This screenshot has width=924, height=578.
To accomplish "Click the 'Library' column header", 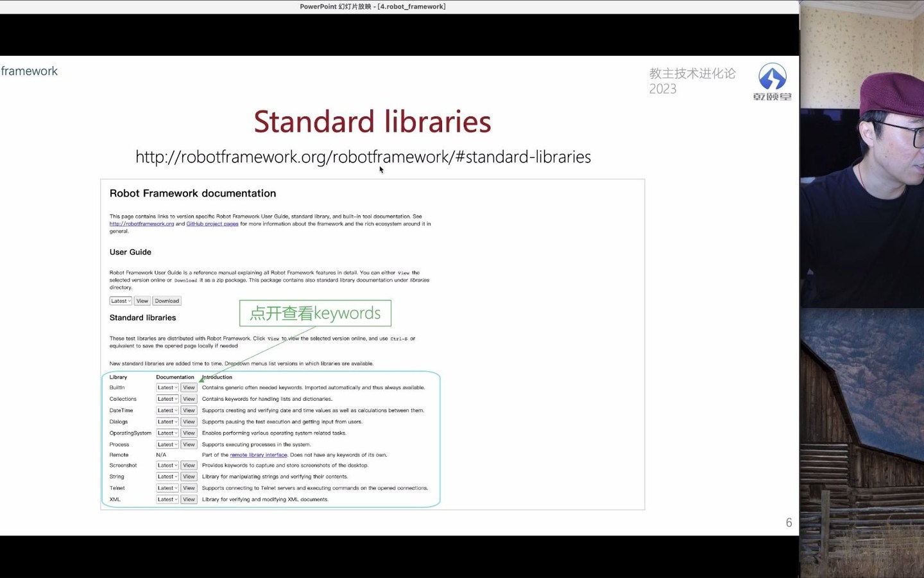I will (x=118, y=377).
